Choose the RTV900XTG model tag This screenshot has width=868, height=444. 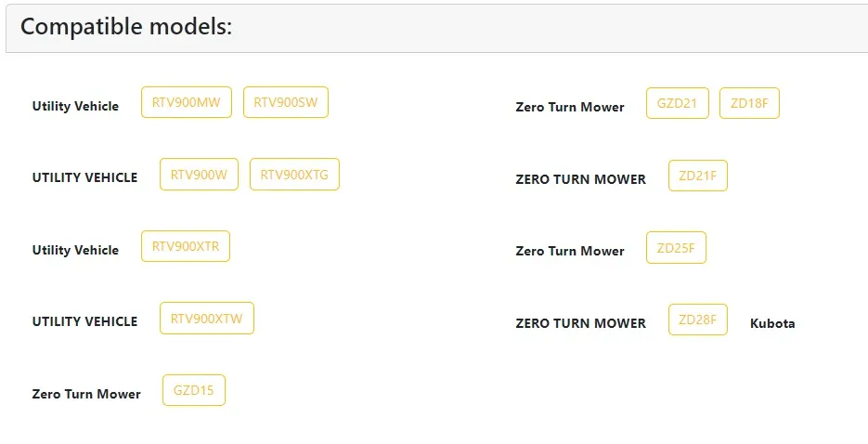click(294, 175)
